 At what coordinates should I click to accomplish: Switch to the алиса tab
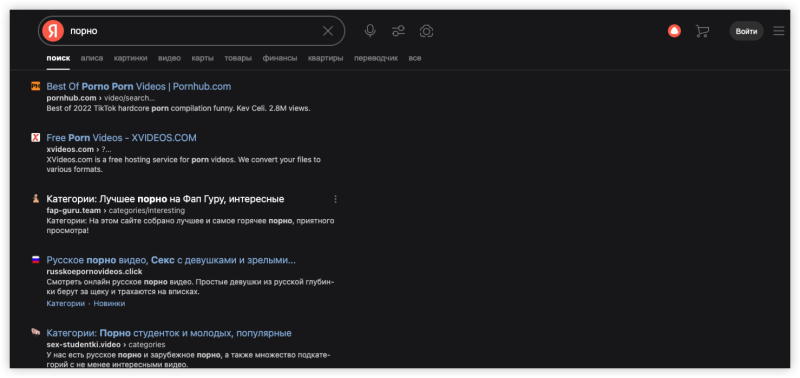tap(92, 58)
